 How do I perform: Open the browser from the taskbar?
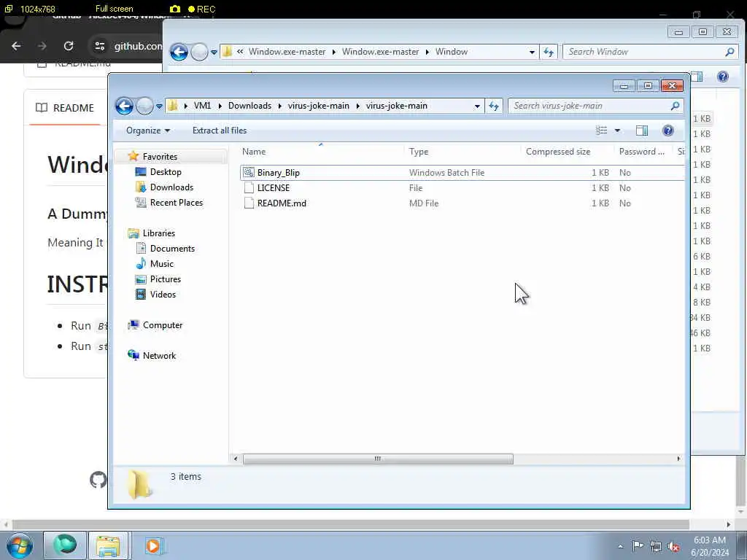pos(65,545)
